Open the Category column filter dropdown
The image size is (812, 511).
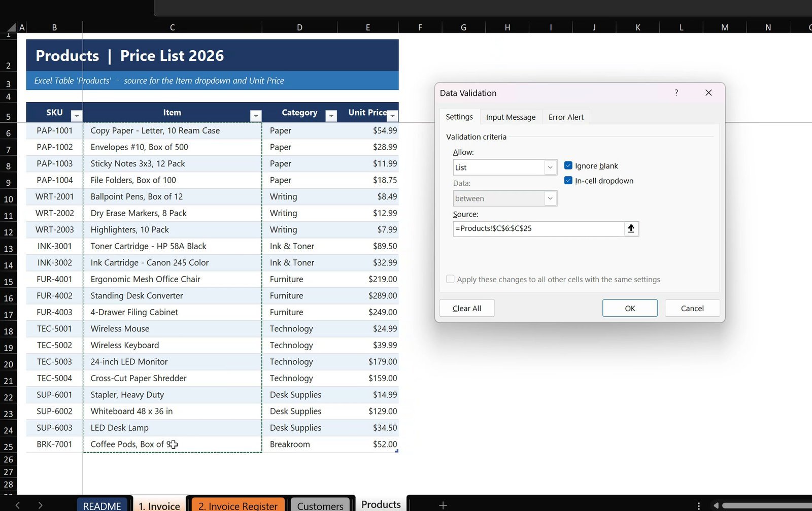coord(331,116)
